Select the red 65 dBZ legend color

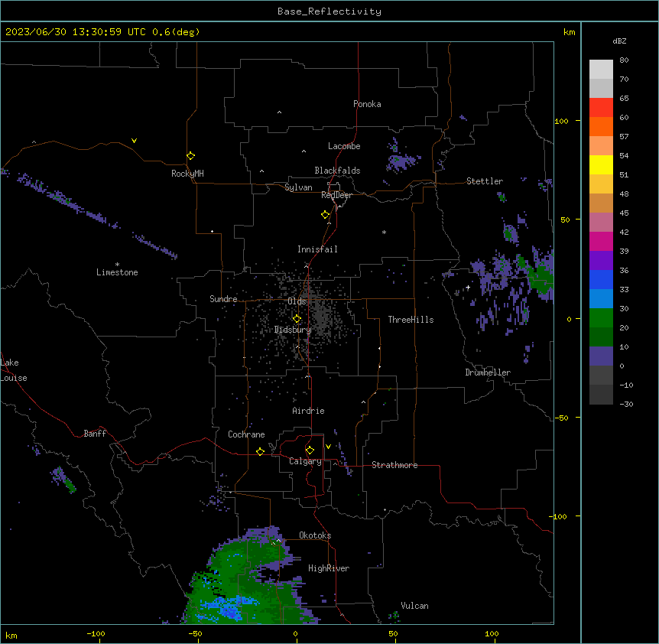601,108
